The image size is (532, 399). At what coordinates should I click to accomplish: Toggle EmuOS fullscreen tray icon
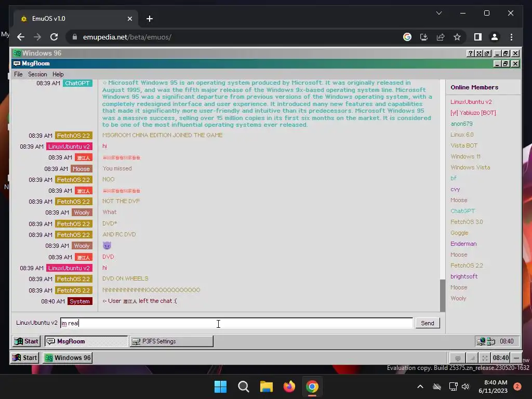click(485, 358)
